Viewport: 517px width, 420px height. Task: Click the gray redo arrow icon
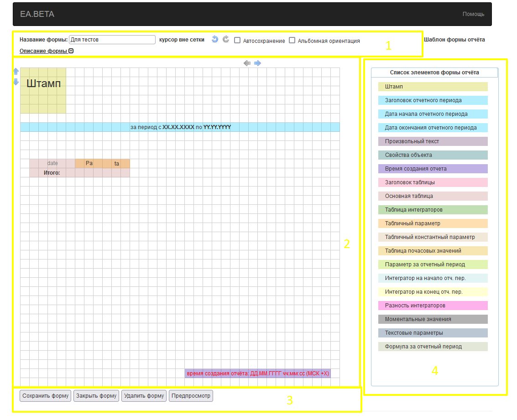click(226, 40)
